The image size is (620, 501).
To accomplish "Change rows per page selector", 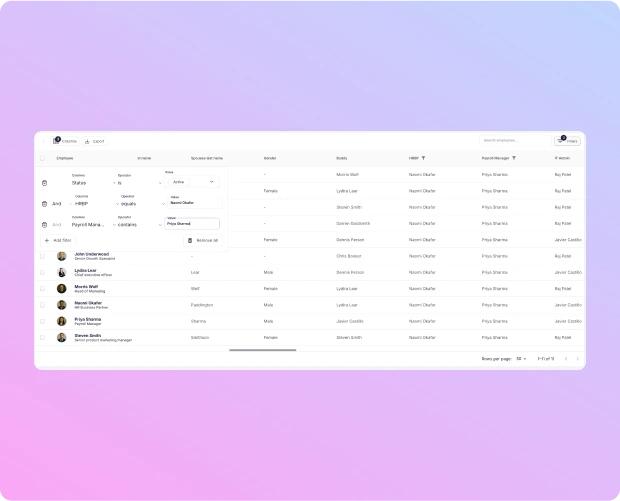I will [521, 358].
